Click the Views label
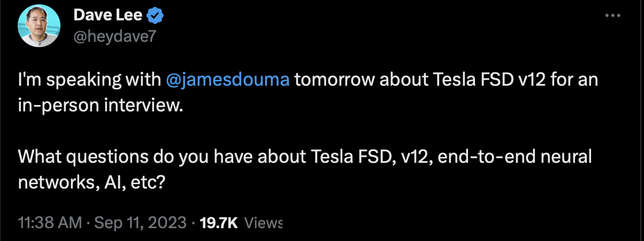Screen dimensions: 644x241 [262, 223]
